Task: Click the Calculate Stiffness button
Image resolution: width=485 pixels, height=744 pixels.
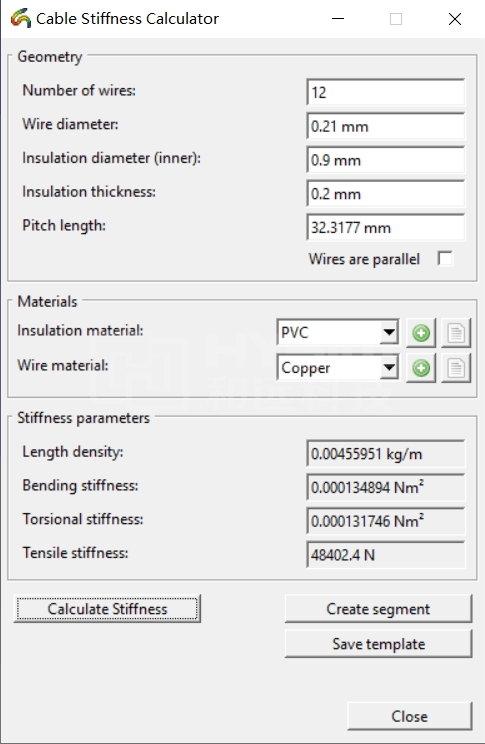Action: pos(107,609)
